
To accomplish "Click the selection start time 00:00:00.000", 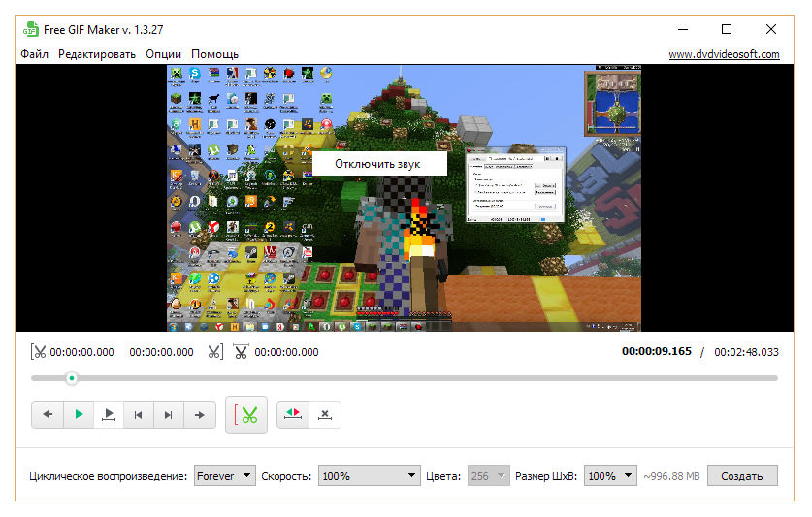I will tap(81, 352).
